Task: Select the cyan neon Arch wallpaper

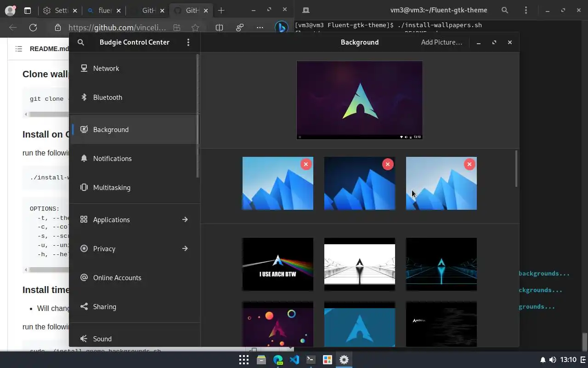Action: coord(441,264)
